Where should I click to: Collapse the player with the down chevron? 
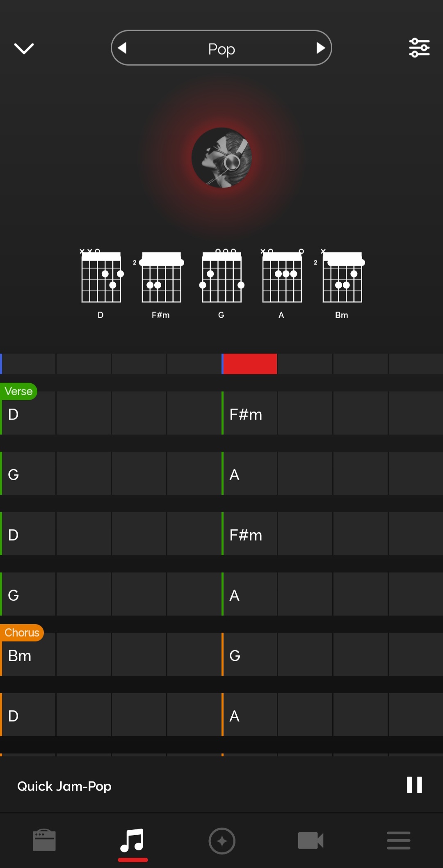pos(23,48)
